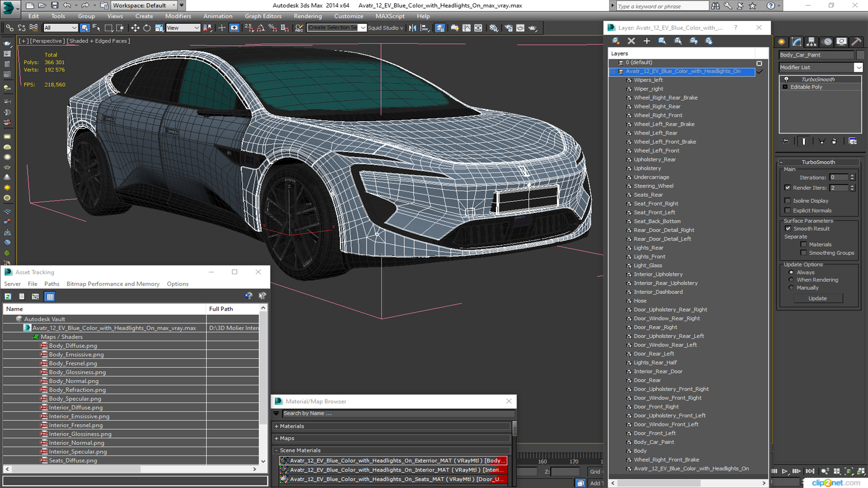Click Delete layer icon in Layer dialog
Image resolution: width=868 pixels, height=488 pixels.
tap(632, 41)
